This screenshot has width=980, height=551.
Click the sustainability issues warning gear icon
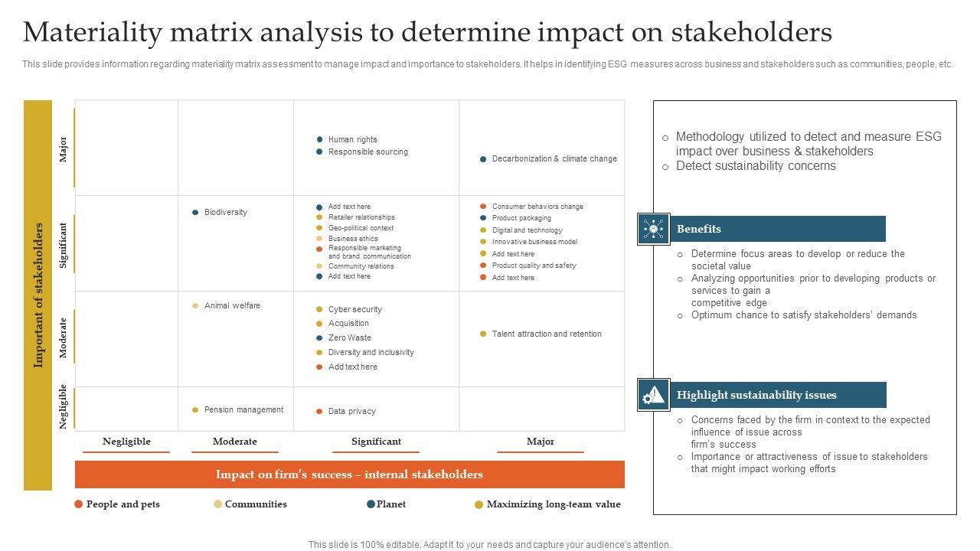[654, 395]
